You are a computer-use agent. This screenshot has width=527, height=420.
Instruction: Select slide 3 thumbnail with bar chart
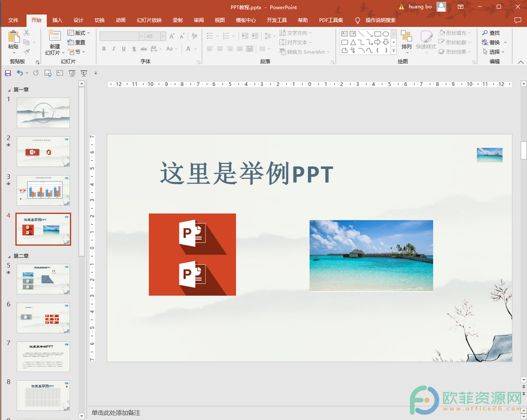[x=43, y=190]
